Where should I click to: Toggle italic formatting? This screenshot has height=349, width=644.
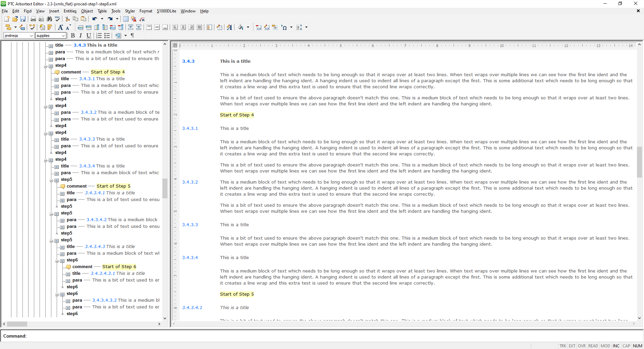(x=80, y=36)
